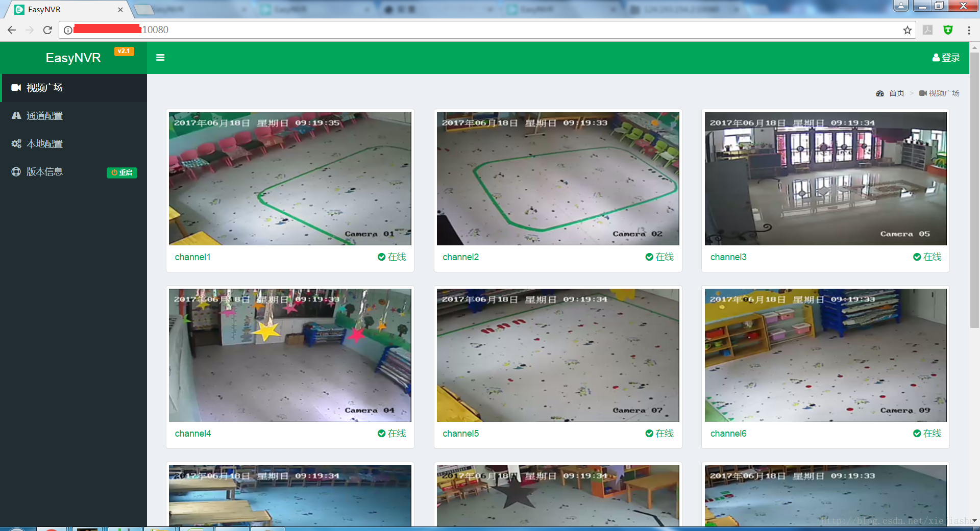This screenshot has height=531, width=980.
Task: Open the channel4 video thumbnail
Action: point(290,355)
